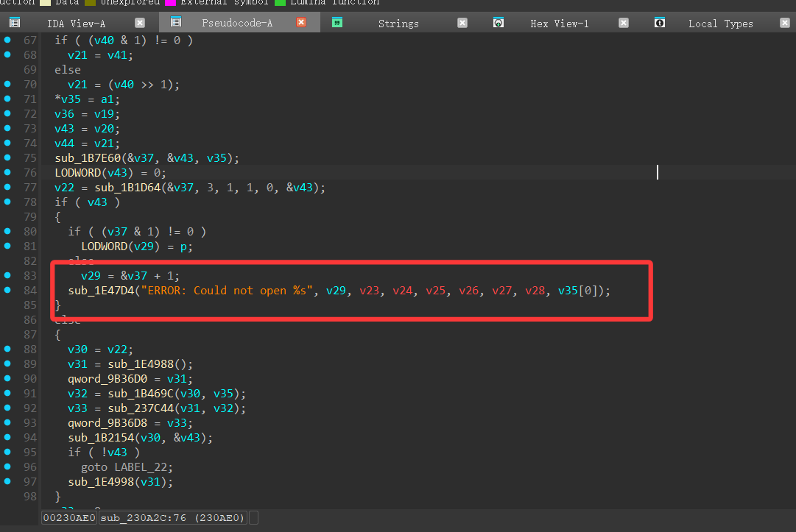Viewport: 796px width, 532px height.
Task: Toggle breakpoint dot on line 77
Action: pos(7,187)
